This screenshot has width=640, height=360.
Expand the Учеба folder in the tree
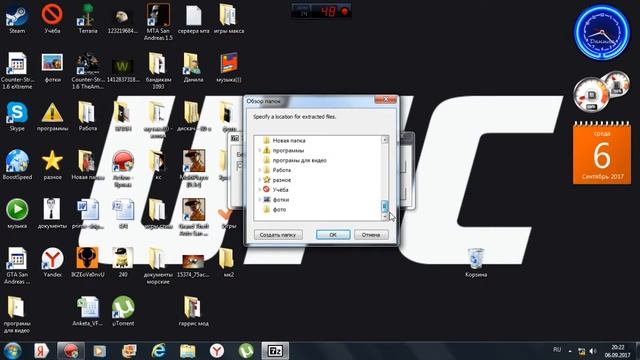(x=260, y=190)
